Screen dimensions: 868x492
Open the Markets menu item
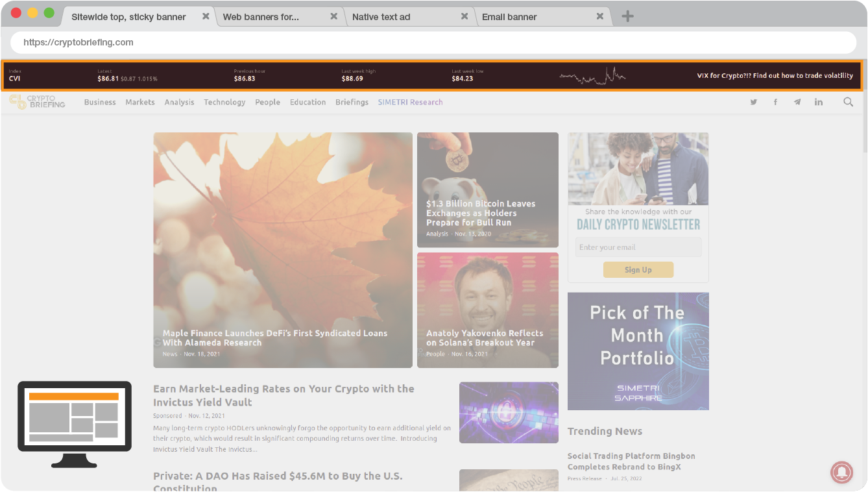pos(140,102)
